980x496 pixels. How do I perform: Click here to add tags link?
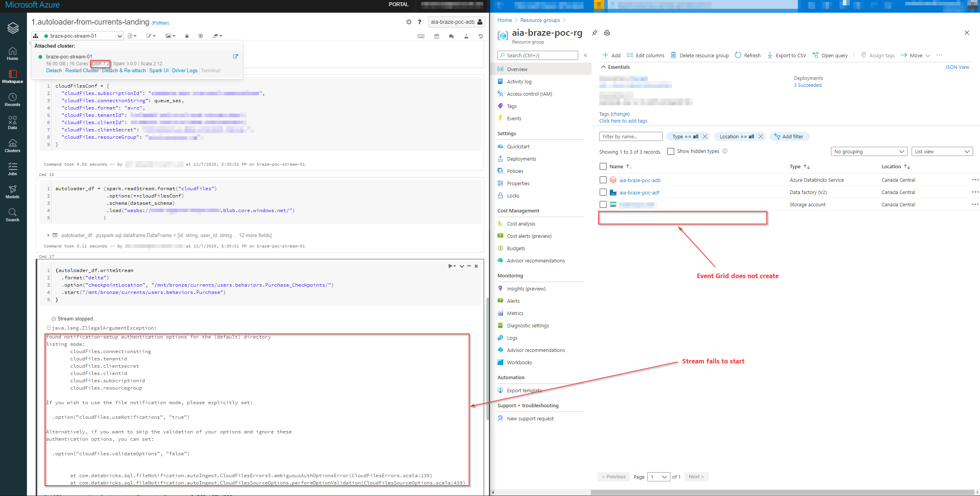click(623, 121)
